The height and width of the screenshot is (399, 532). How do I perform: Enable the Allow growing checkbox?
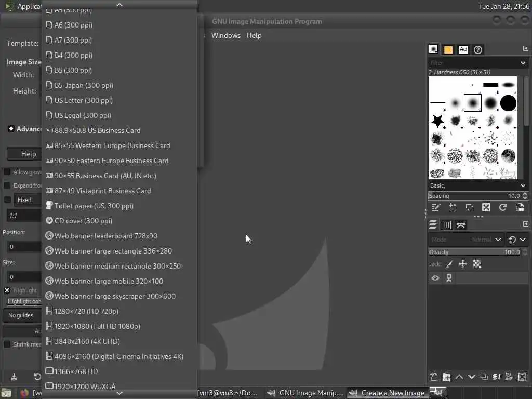(x=7, y=171)
